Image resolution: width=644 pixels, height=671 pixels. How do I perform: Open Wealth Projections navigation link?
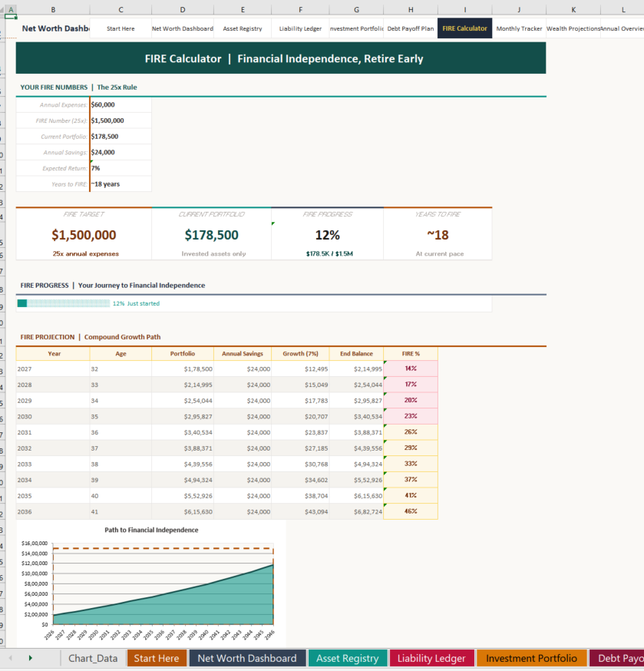(x=573, y=28)
